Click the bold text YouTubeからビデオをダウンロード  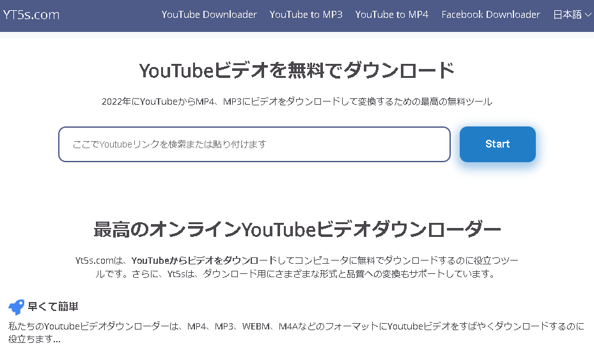[204, 261]
